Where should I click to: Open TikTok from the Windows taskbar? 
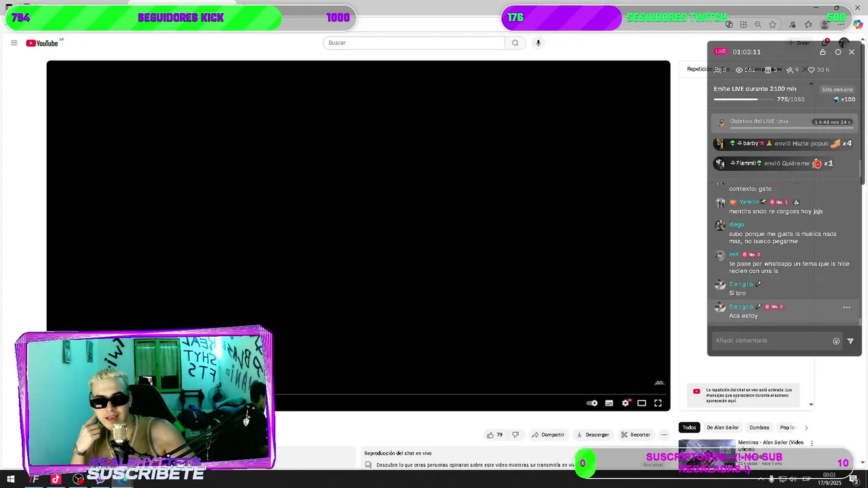pyautogui.click(x=56, y=479)
